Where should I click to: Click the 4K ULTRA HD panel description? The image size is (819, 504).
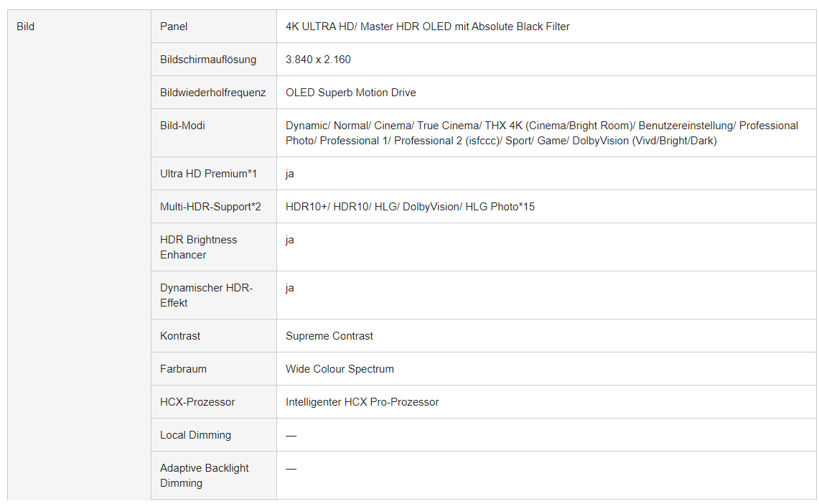(x=427, y=27)
